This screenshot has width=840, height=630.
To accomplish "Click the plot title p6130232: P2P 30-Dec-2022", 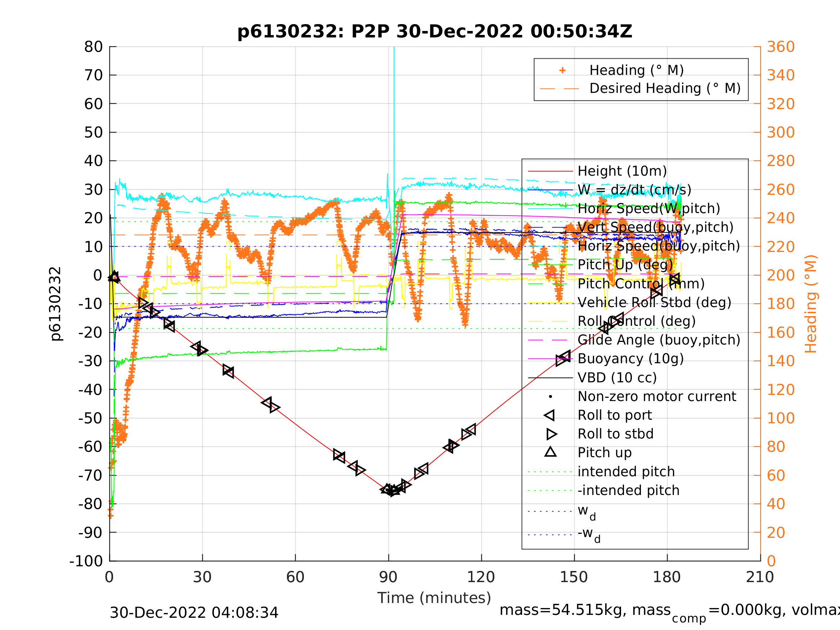I will click(x=435, y=31).
